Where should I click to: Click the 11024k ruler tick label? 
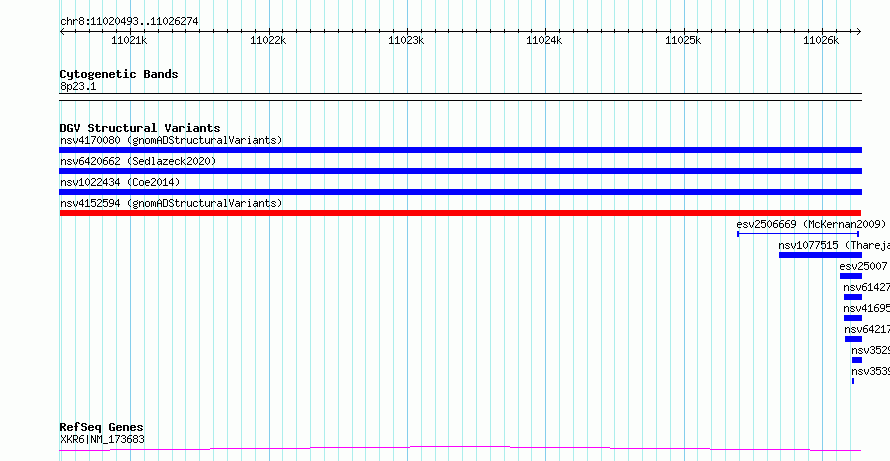tap(544, 40)
